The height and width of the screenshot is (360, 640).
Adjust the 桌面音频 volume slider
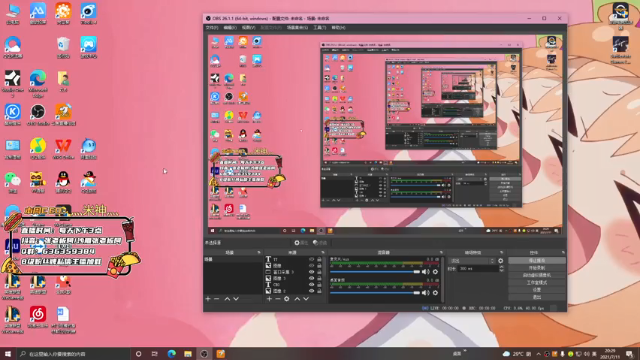375,293
